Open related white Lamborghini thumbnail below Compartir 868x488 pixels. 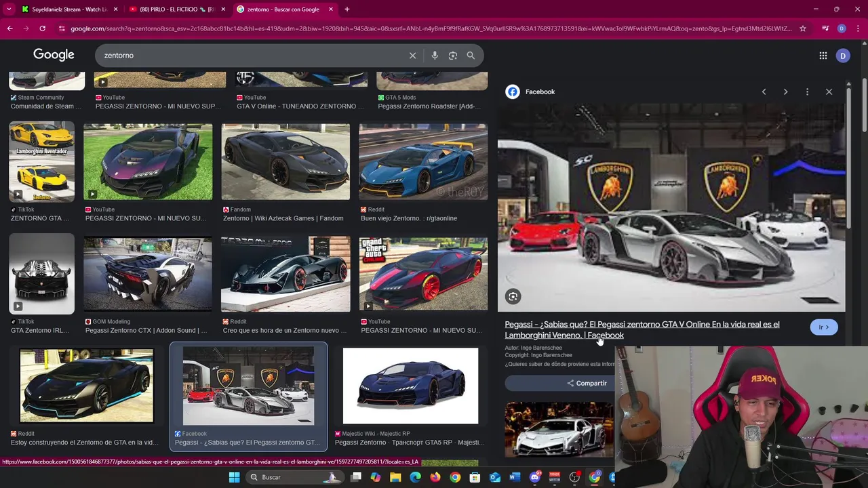(x=559, y=430)
